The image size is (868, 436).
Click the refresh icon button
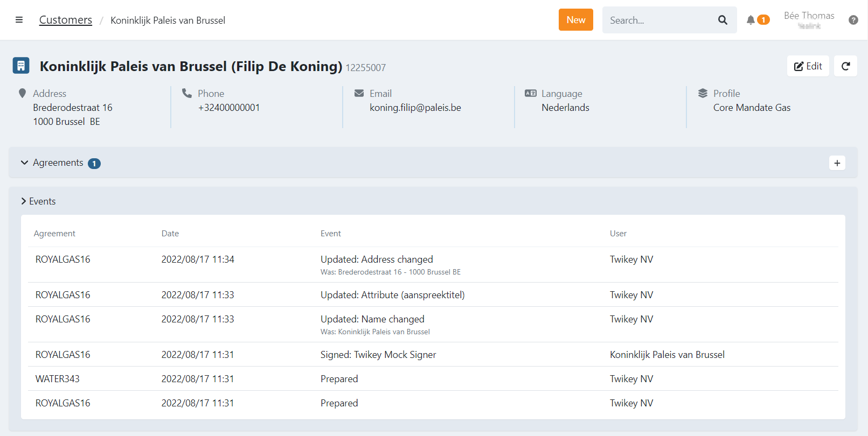[845, 66]
